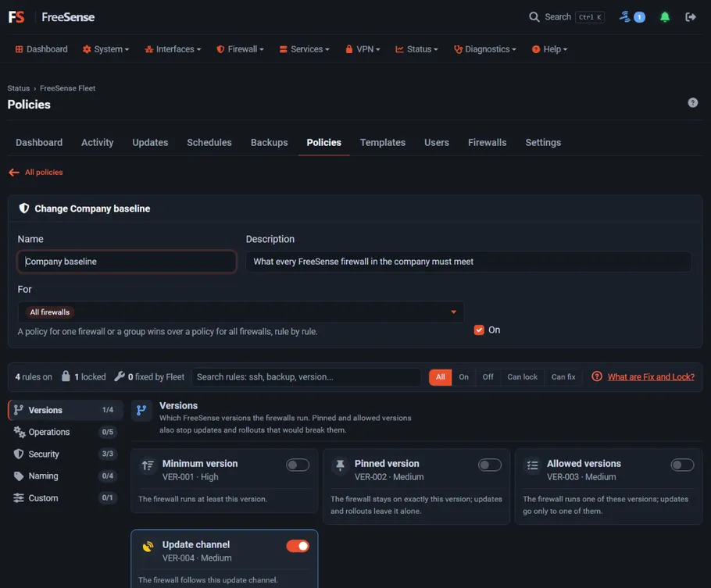Click the shield icon beside Change Company baseline
Viewport: 711px width, 588px height.
point(24,208)
